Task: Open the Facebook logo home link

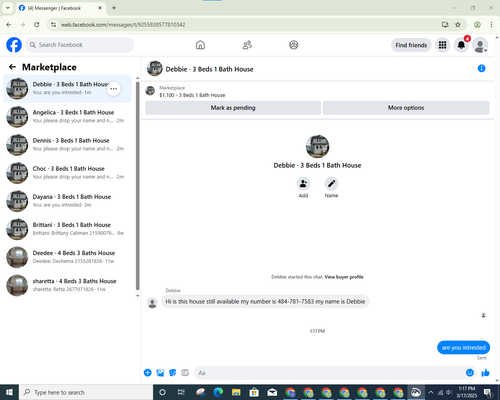Action: [x=14, y=45]
